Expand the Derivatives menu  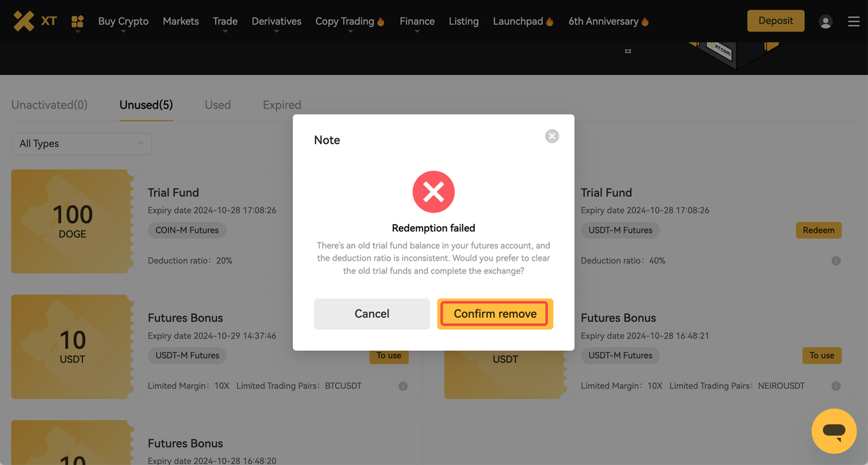click(276, 21)
